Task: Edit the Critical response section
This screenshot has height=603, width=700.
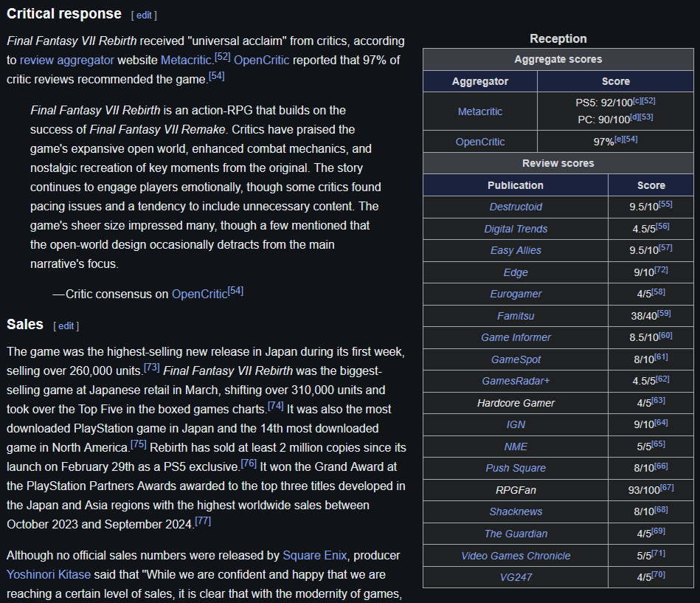Action: [x=144, y=15]
